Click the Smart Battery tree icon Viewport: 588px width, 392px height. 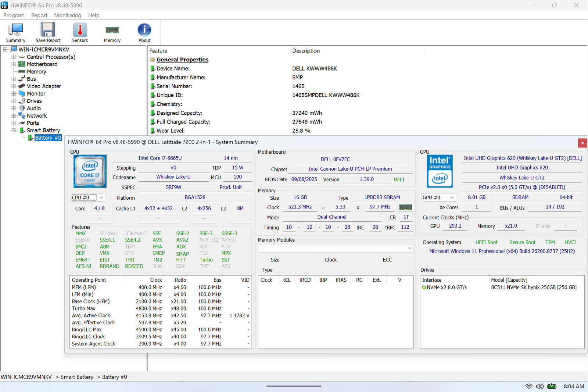[x=22, y=130]
